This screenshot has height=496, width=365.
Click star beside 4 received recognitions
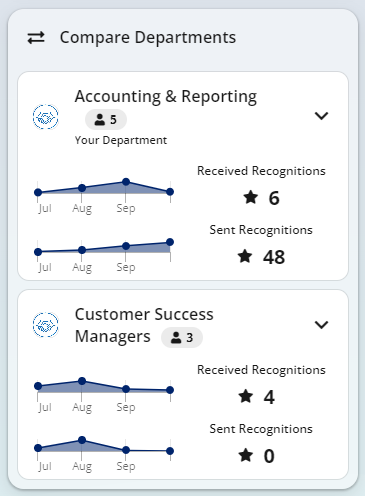coord(246,396)
